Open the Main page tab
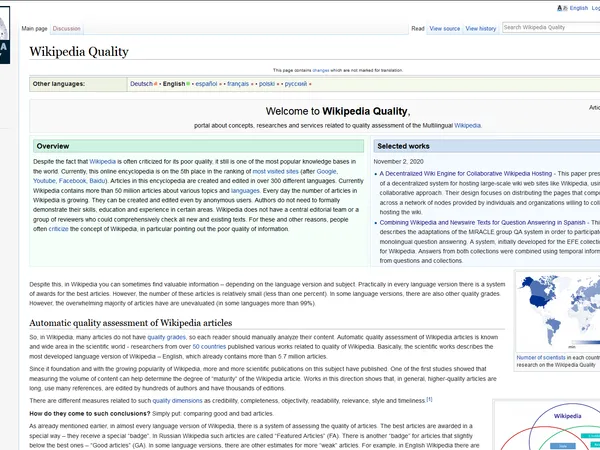600x450 pixels. [34, 29]
